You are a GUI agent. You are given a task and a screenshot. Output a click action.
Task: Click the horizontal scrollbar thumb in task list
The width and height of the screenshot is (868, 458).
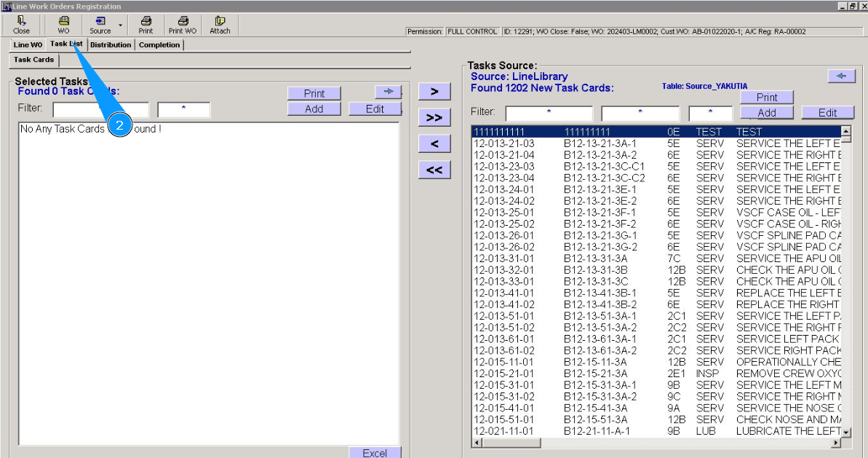pyautogui.click(x=511, y=443)
